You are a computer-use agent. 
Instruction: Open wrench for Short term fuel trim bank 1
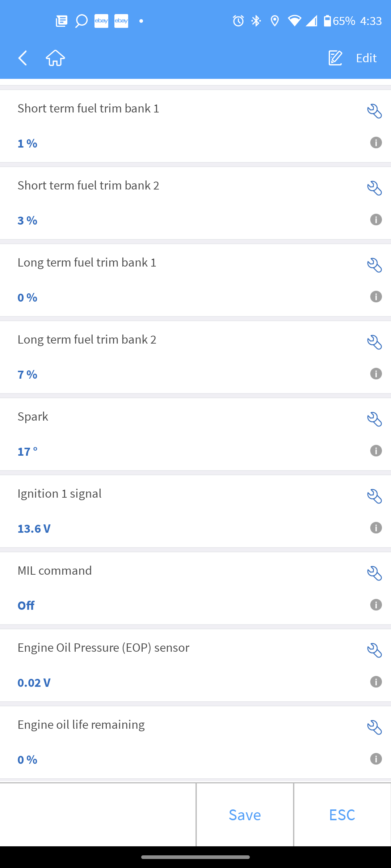(x=374, y=111)
